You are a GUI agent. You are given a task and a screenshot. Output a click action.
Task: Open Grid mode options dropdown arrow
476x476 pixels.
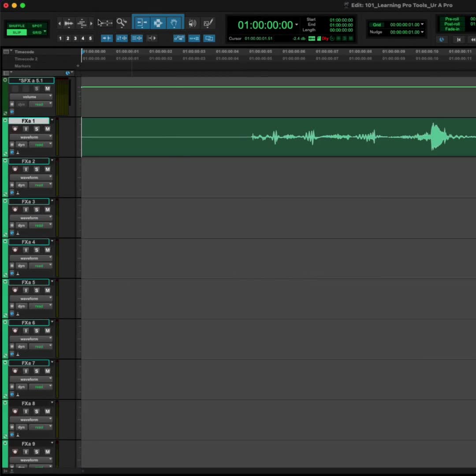45,32
